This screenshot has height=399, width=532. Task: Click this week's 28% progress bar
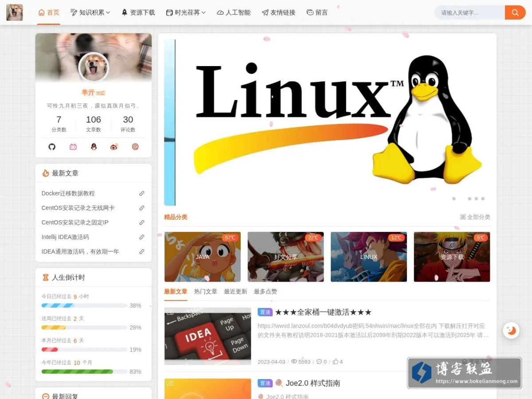coord(84,328)
